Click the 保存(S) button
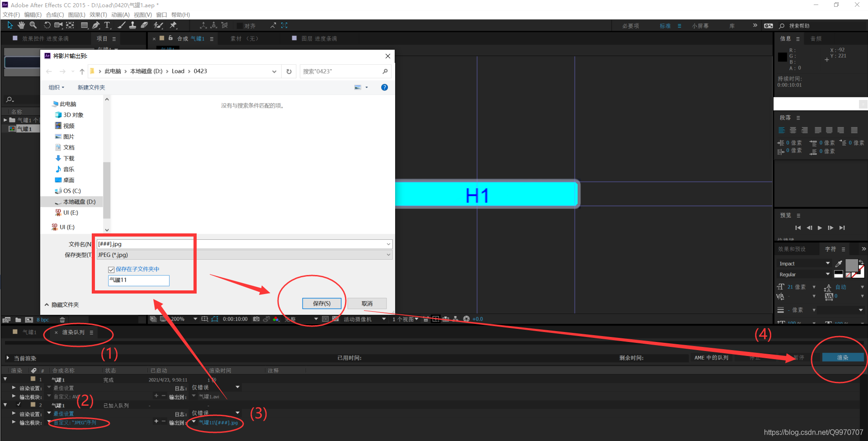 click(x=322, y=303)
